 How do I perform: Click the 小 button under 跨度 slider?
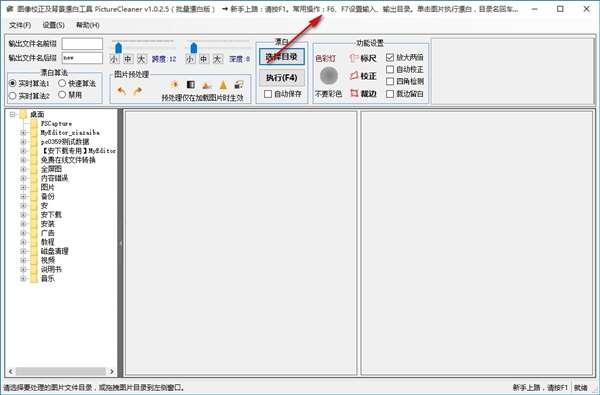(114, 59)
